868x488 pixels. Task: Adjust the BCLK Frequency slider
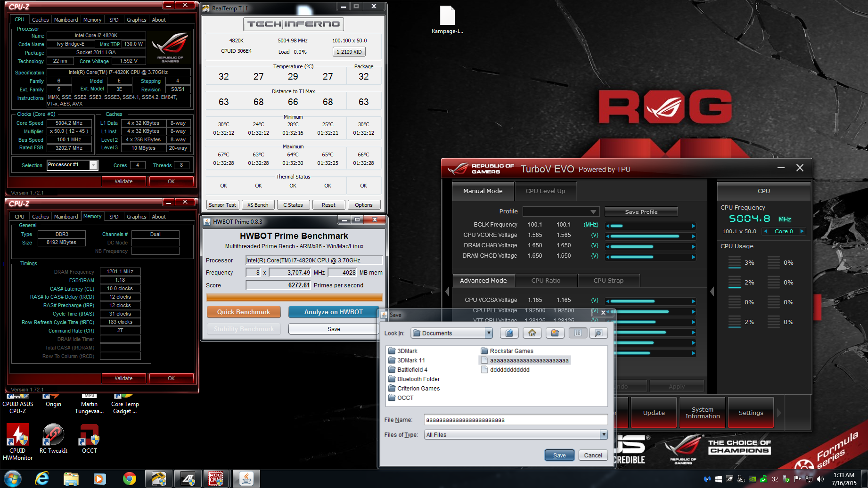650,226
